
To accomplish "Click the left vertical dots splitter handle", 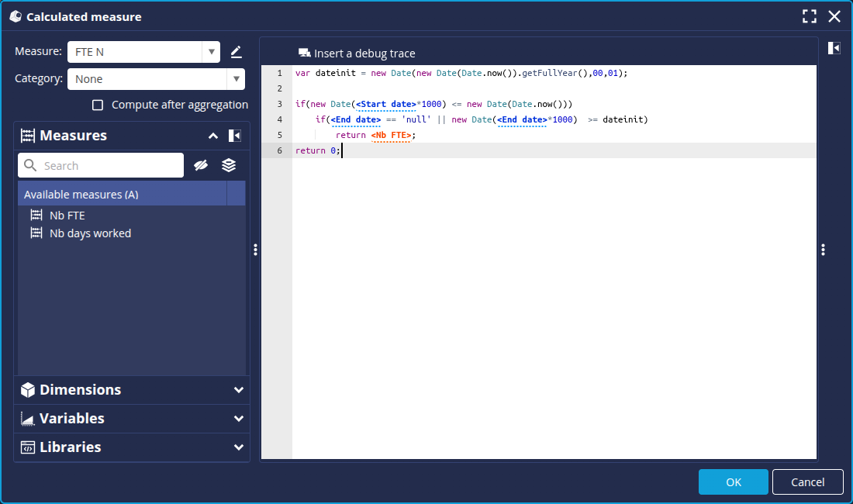I will coord(255,250).
